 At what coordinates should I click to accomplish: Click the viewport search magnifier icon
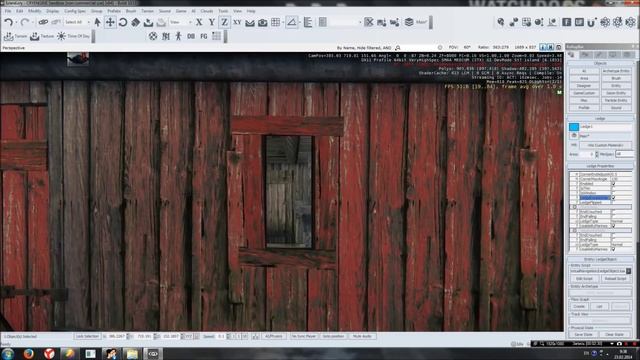coord(398,48)
